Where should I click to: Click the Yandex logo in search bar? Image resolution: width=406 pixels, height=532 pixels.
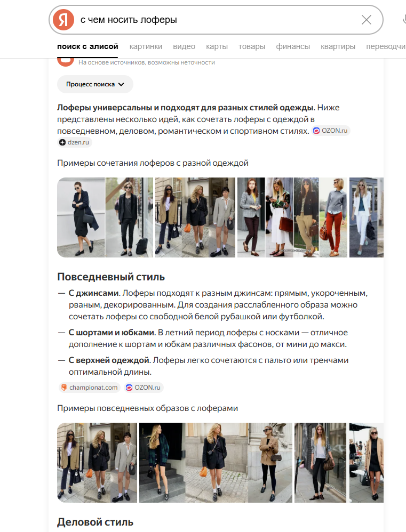[x=63, y=20]
